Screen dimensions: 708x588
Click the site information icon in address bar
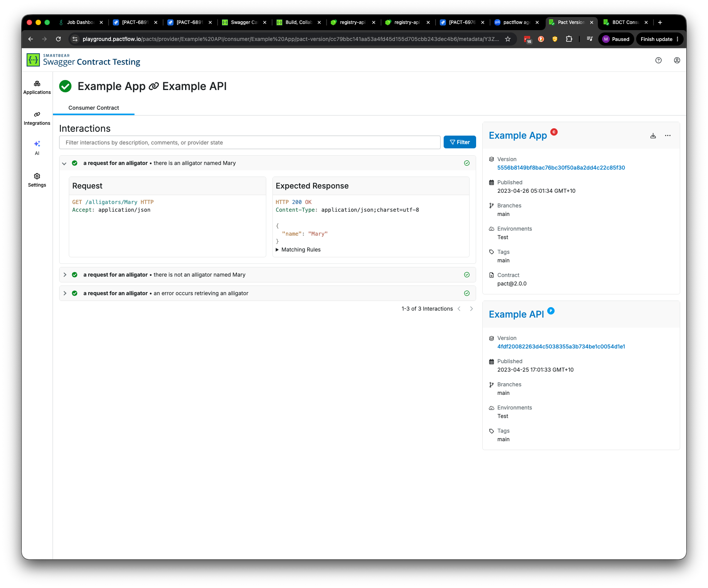pyautogui.click(x=75, y=39)
